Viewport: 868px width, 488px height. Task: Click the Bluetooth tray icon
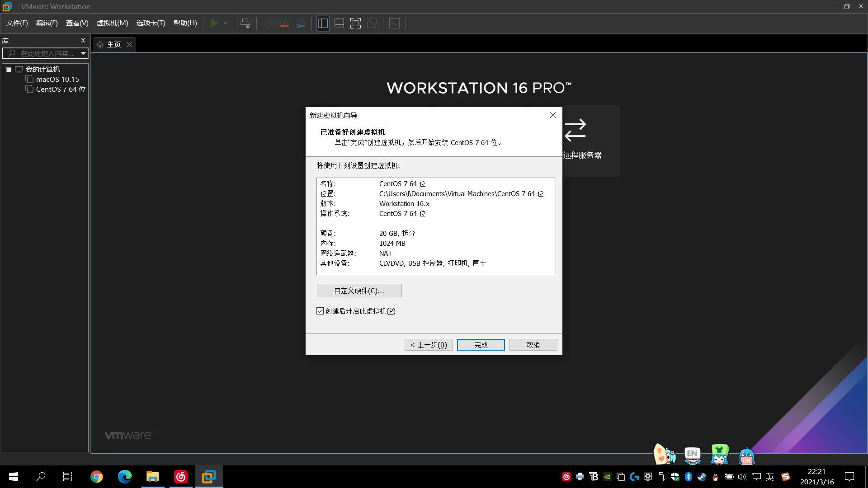688,477
